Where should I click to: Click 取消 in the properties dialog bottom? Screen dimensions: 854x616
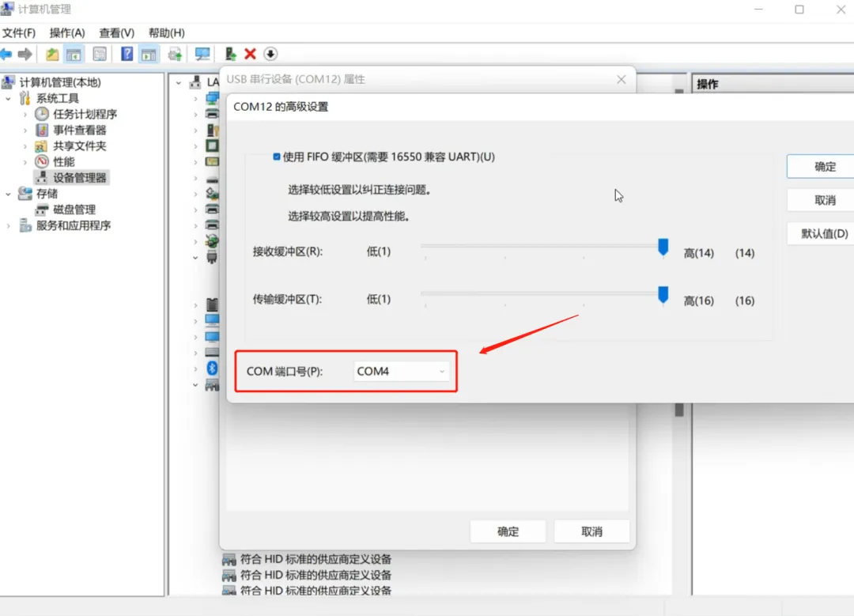tap(591, 531)
